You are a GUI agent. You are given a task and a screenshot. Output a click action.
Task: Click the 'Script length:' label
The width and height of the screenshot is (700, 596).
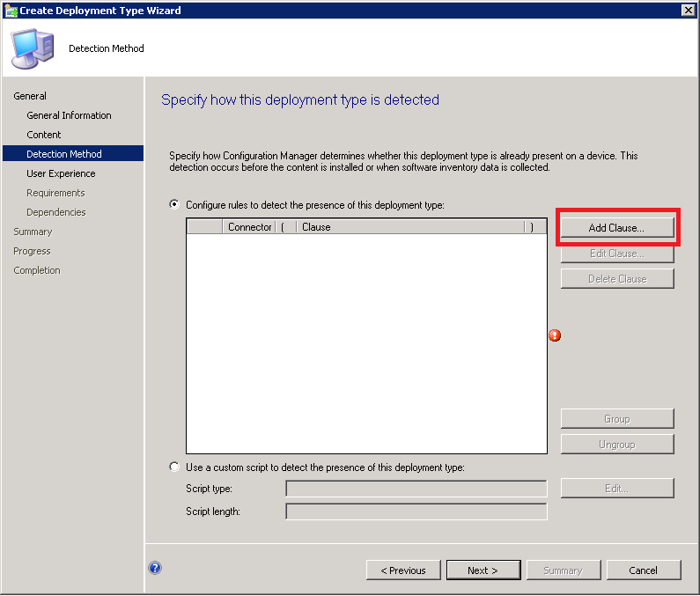(x=213, y=511)
